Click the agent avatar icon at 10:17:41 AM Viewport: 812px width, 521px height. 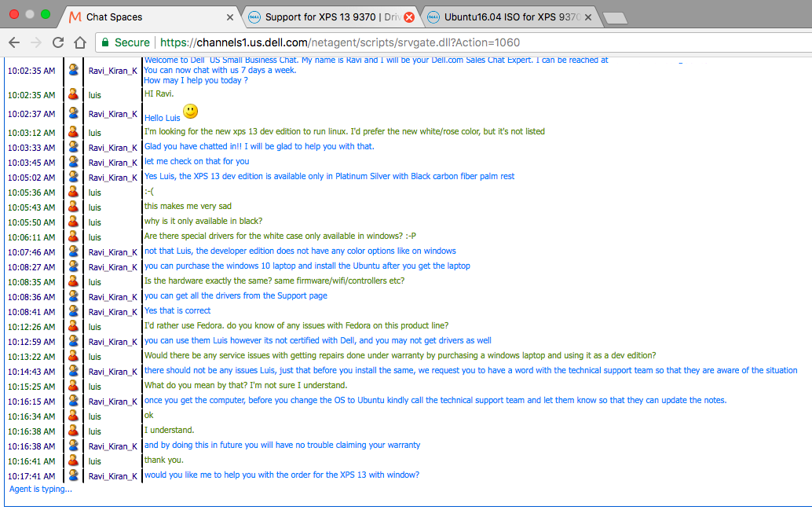(74, 475)
